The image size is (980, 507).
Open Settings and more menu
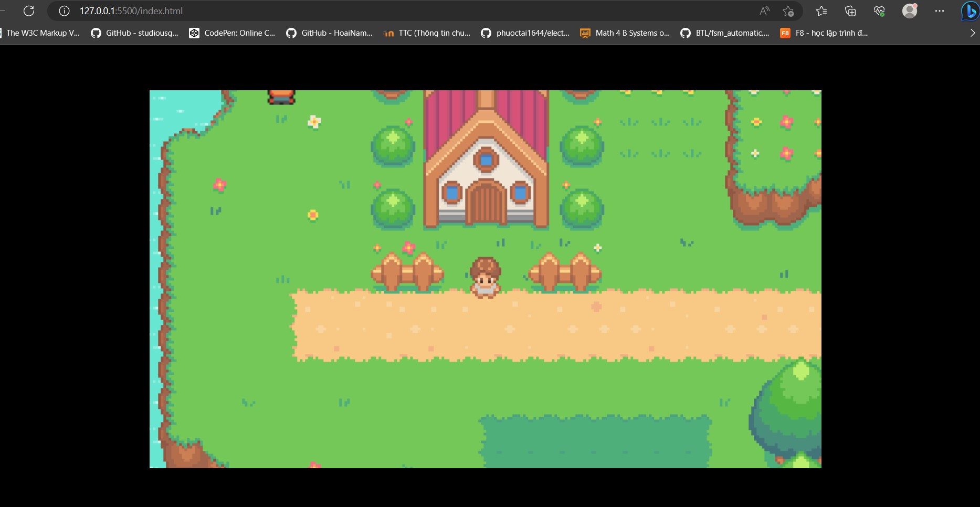click(x=940, y=10)
